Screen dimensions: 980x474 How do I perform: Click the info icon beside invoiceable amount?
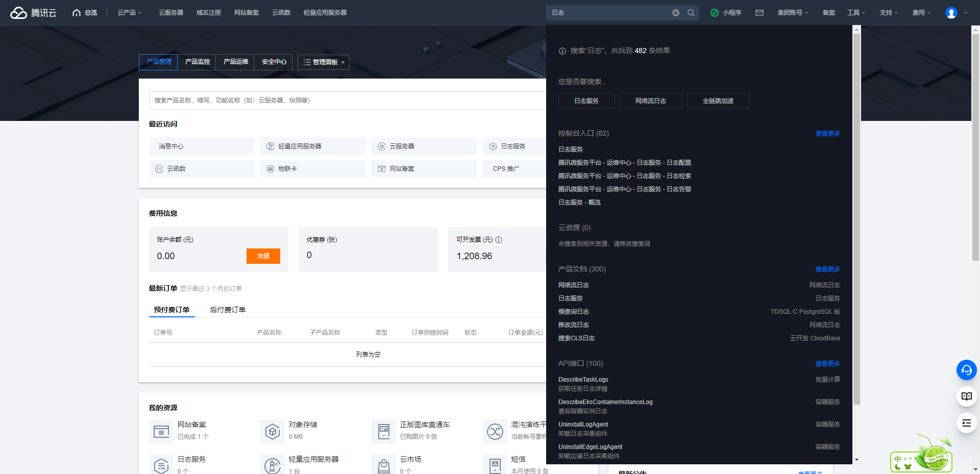tap(499, 240)
